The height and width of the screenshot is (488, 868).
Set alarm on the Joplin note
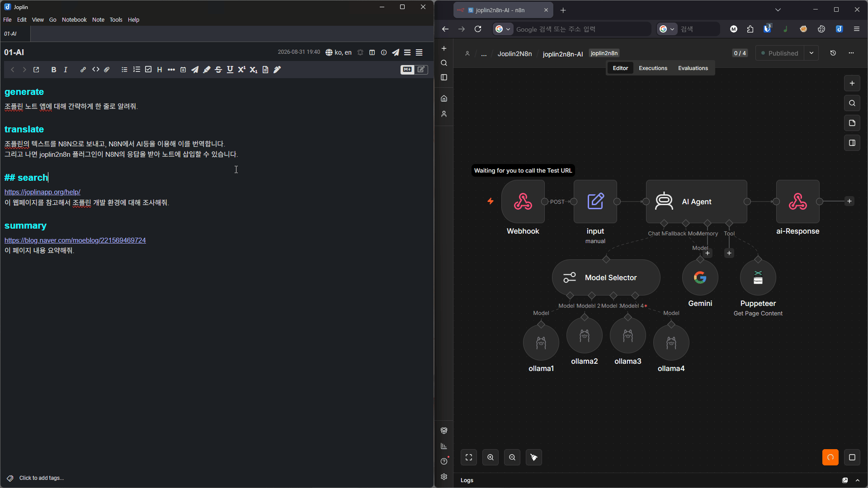click(360, 52)
